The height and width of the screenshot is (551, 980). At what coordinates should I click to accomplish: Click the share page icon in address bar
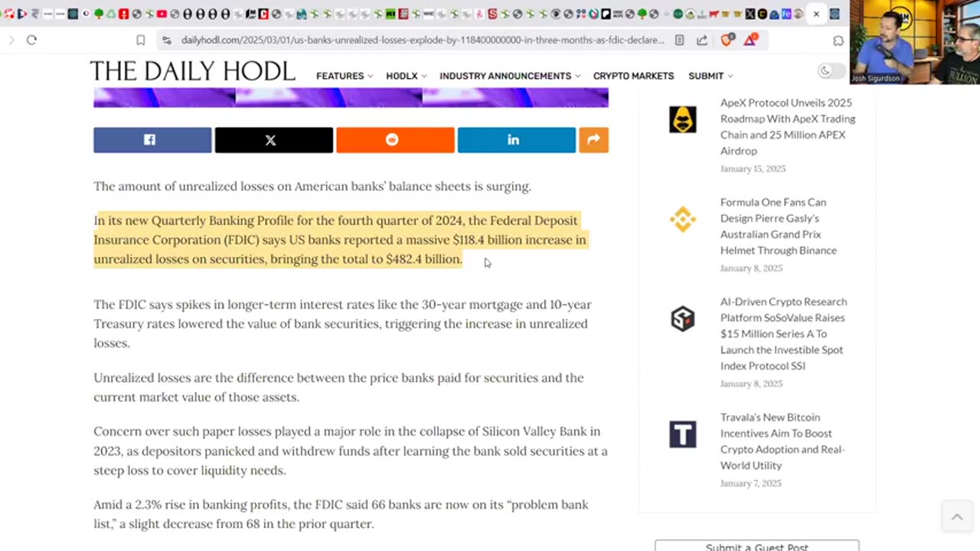coord(702,40)
